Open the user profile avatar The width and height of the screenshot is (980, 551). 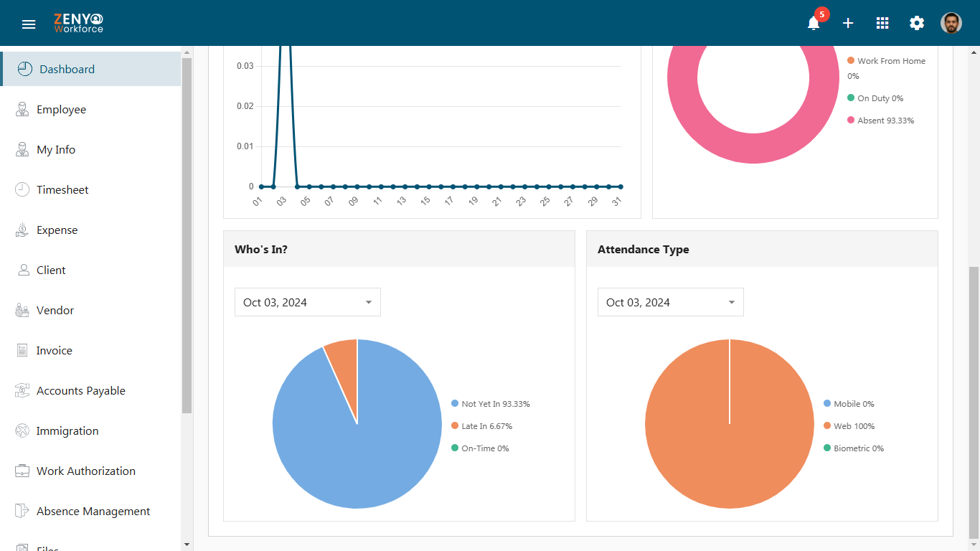click(951, 23)
